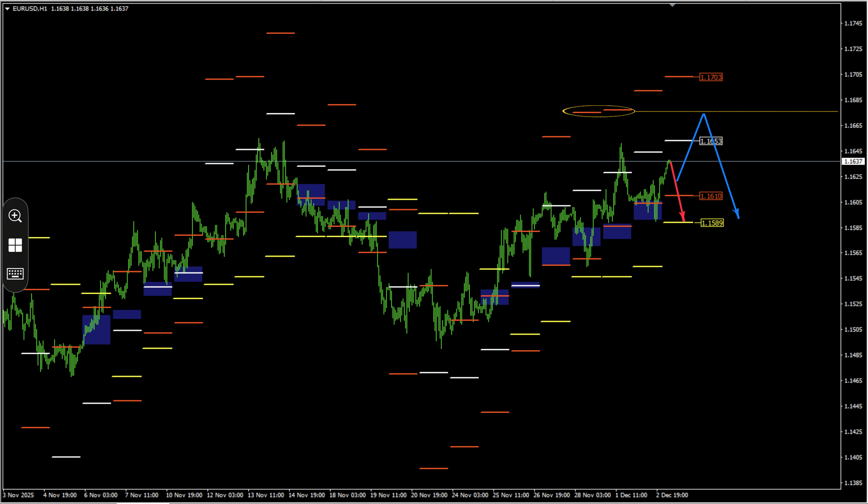Expand the arrow beside EURUSD,H1 title

tap(7, 9)
